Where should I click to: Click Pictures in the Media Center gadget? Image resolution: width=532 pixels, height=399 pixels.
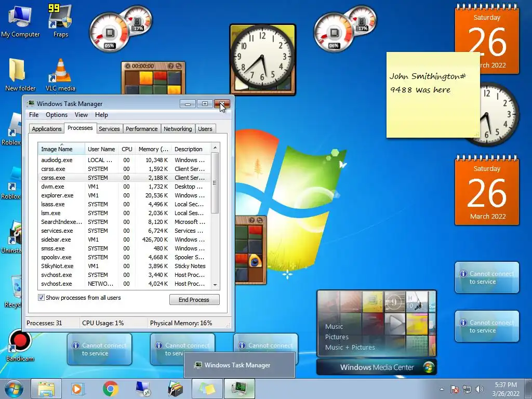click(x=337, y=337)
